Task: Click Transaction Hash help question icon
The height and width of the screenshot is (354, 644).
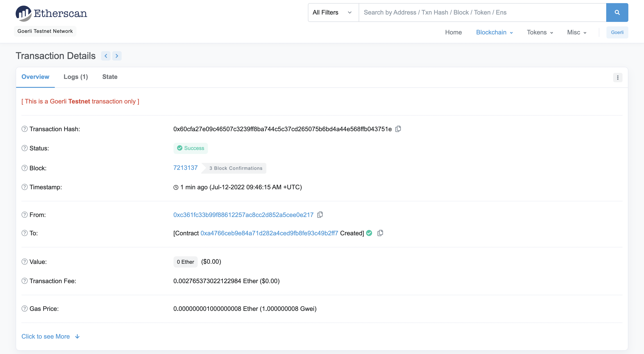Action: 25,129
